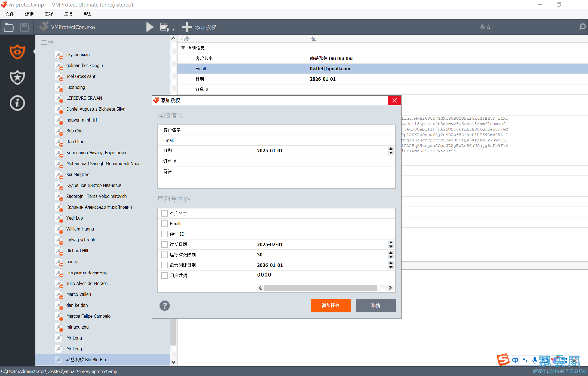Screen dimensions: 588x376
Task: Click the project tree scroll up arrow
Action: tap(173, 38)
